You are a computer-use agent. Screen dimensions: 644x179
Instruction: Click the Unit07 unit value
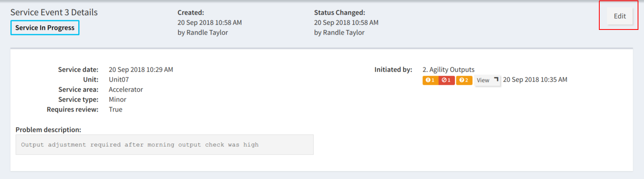(119, 79)
